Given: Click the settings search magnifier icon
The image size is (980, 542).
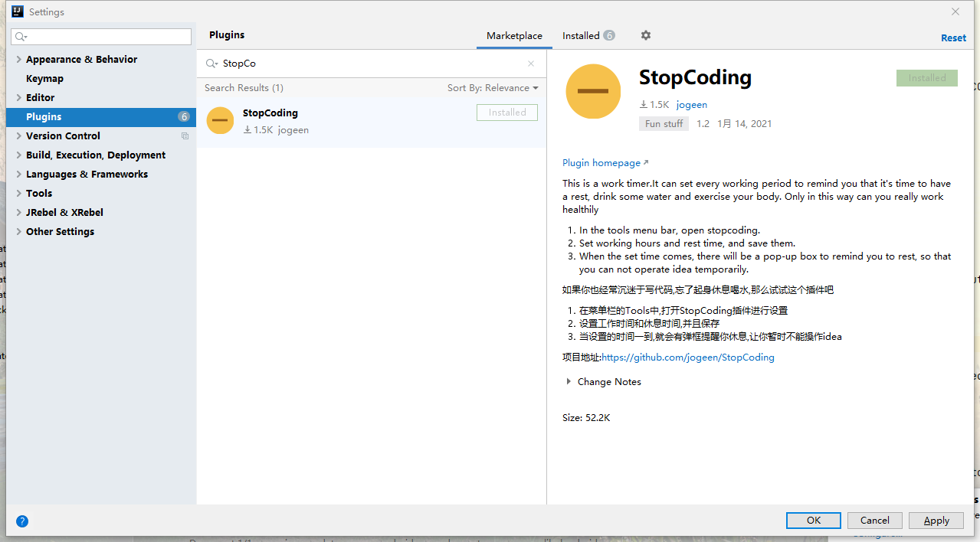Looking at the screenshot, I should [x=21, y=37].
